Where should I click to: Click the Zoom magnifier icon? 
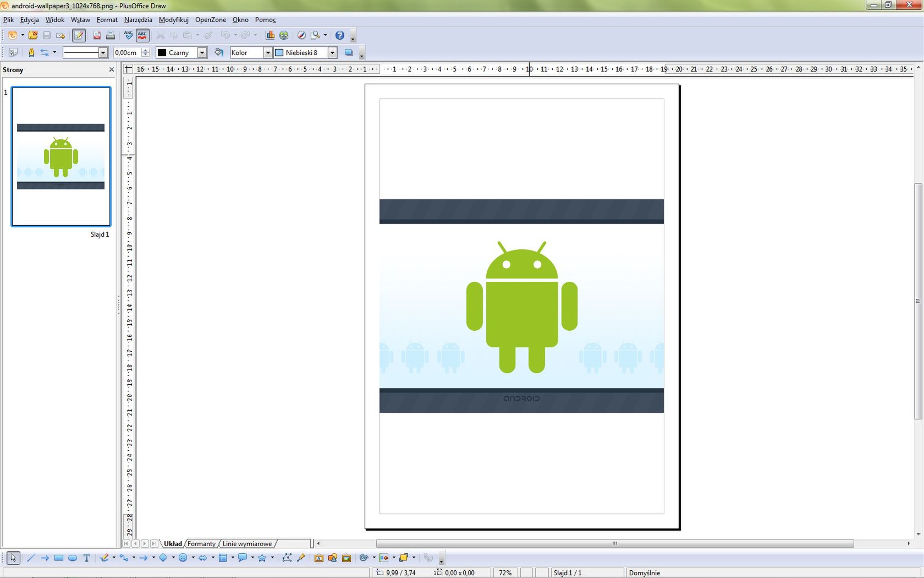click(x=315, y=35)
